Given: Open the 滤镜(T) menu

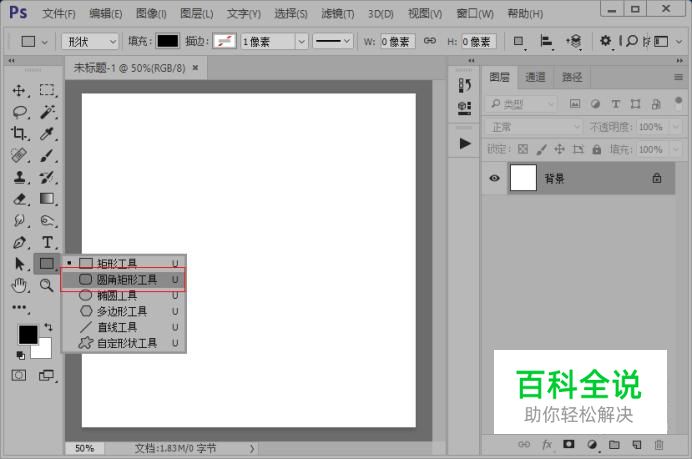Looking at the screenshot, I should click(338, 14).
